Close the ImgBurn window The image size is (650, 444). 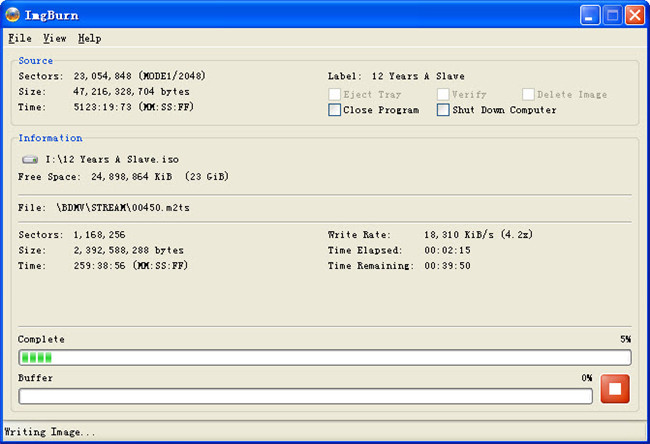pyautogui.click(x=635, y=14)
